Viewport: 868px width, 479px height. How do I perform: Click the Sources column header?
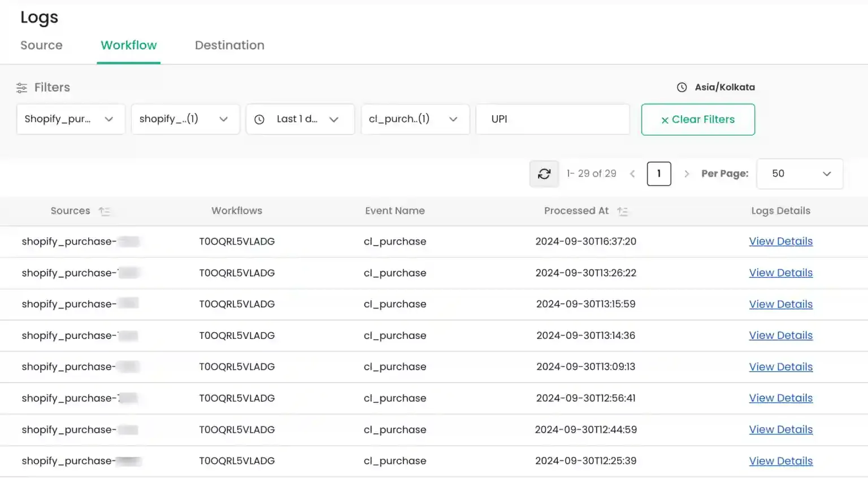pyautogui.click(x=70, y=211)
